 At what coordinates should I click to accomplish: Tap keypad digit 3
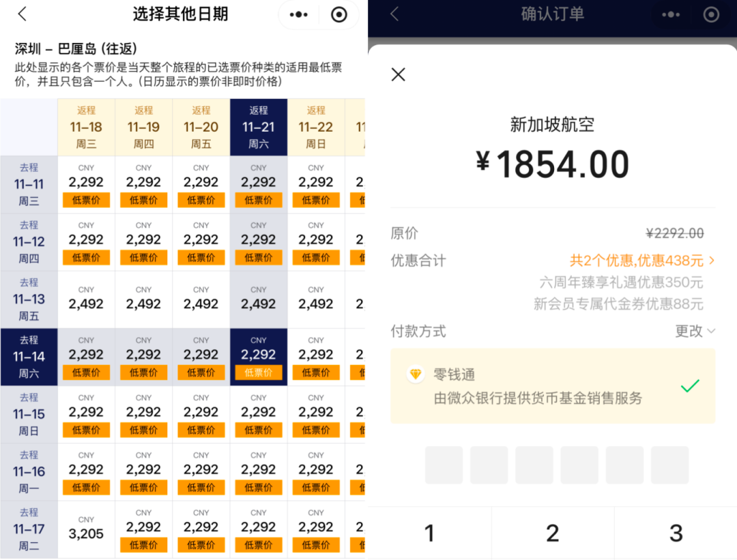click(x=676, y=533)
